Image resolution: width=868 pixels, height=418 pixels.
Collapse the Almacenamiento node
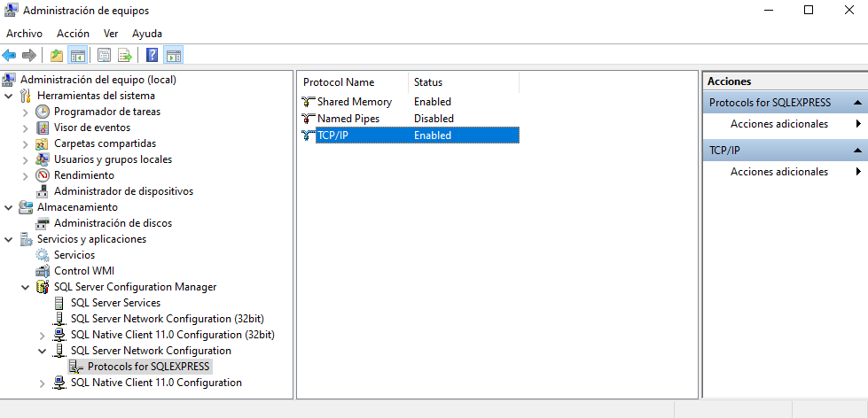tap(9, 208)
